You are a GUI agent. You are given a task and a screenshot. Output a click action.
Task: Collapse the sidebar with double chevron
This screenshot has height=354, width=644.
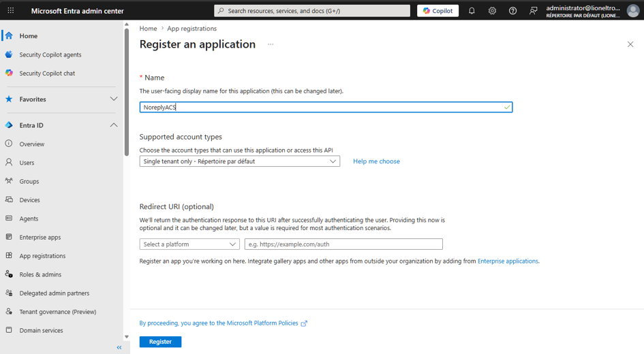(x=119, y=347)
